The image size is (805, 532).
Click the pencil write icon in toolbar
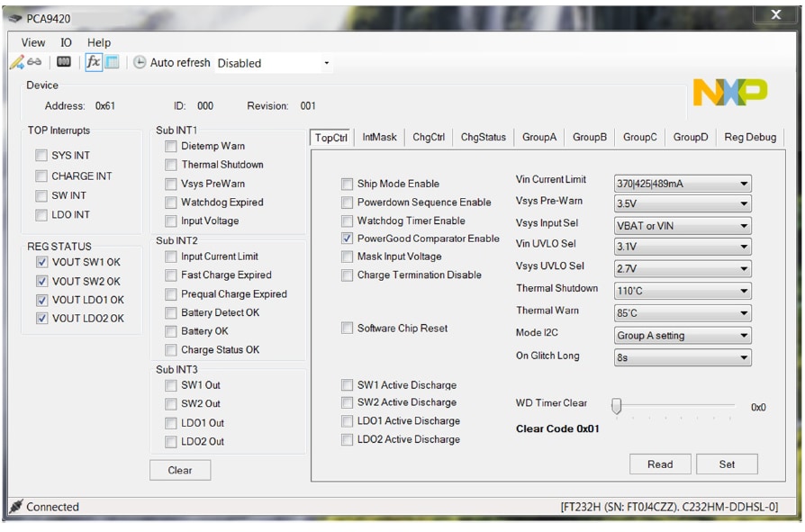coord(16,63)
